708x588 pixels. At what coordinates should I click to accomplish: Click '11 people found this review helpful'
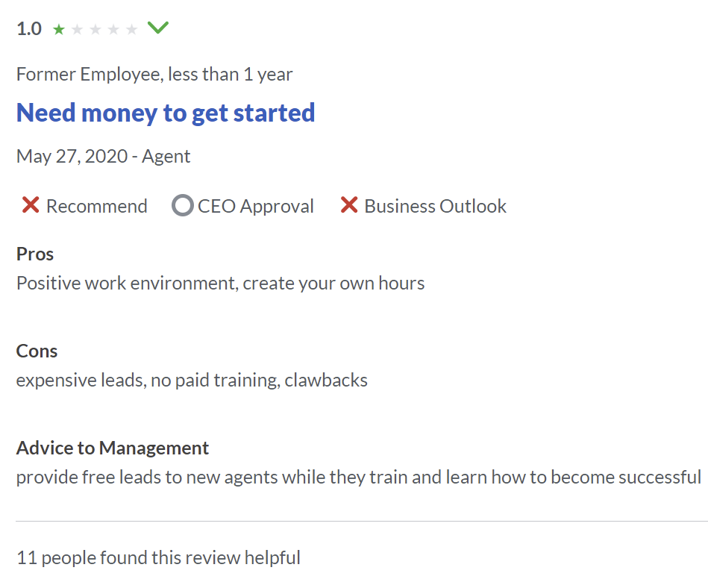(158, 557)
